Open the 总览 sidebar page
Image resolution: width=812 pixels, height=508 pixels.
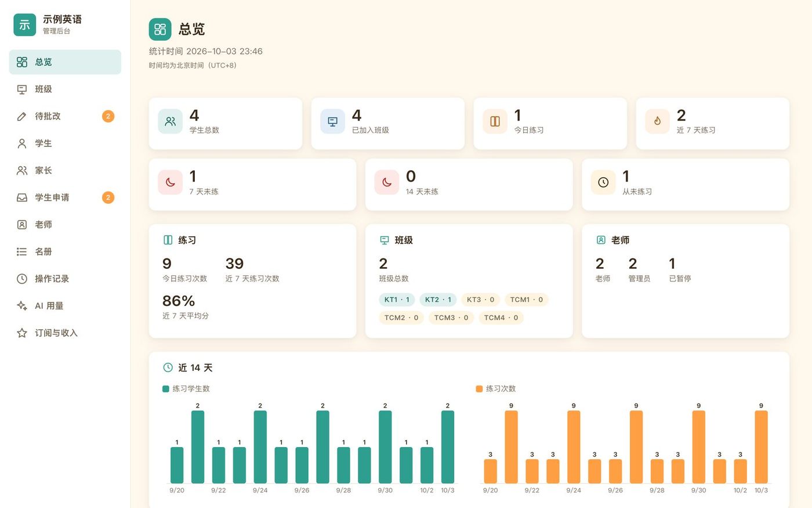coord(65,62)
